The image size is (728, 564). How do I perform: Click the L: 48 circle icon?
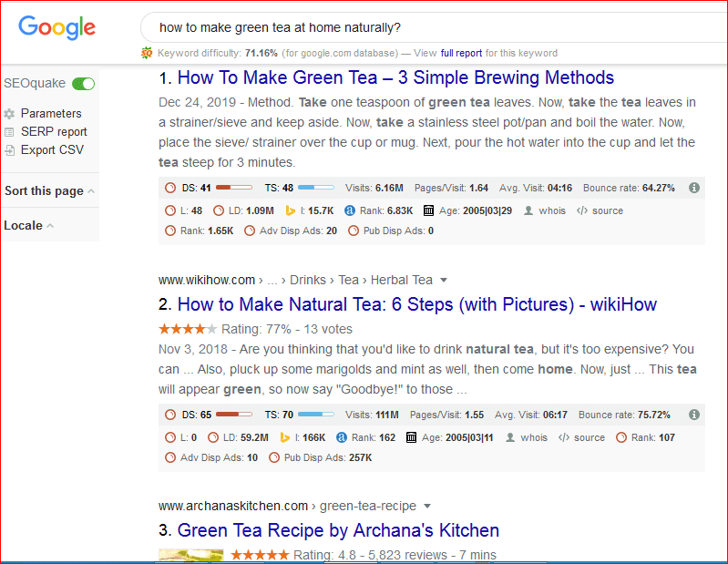[x=170, y=210]
